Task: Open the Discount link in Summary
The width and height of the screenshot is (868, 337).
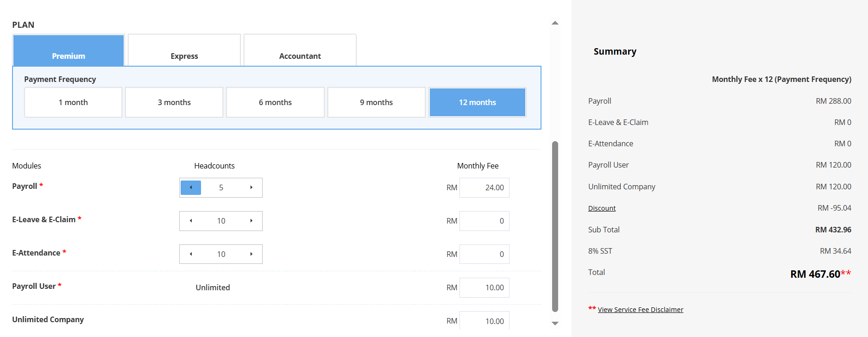Action: tap(602, 208)
